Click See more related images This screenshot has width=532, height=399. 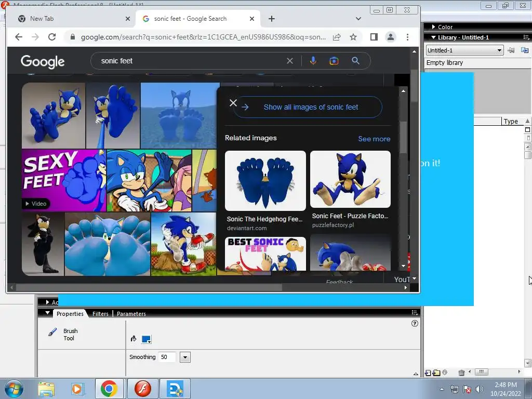[374, 139]
